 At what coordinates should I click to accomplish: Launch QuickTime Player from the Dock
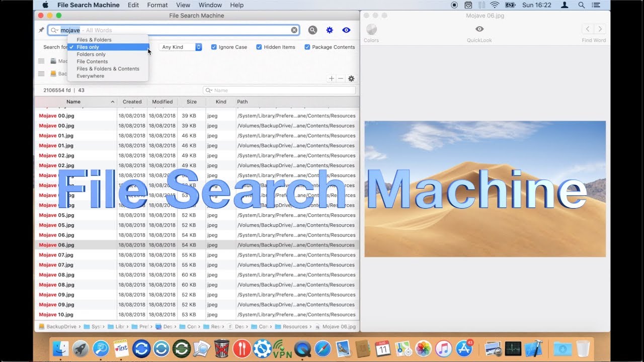click(302, 348)
